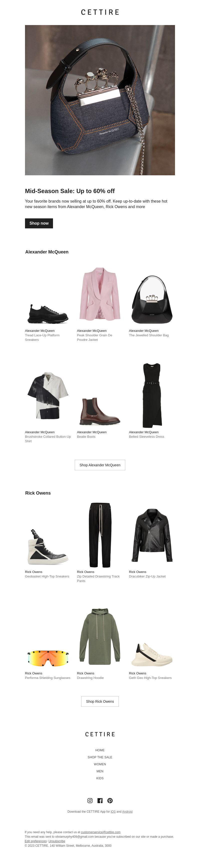200x868 pixels.
Task: Open SHOP THE SALE menu link
Action: pos(100,757)
